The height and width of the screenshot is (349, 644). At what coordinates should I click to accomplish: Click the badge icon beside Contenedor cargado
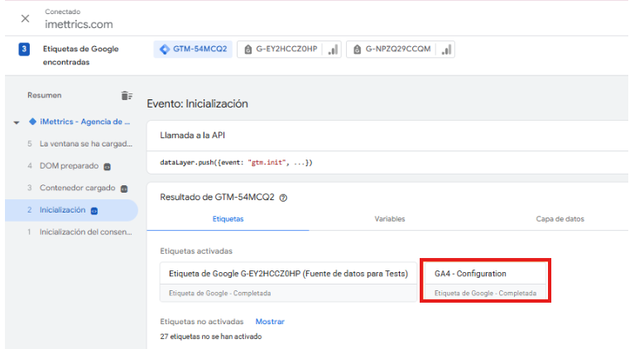coord(123,188)
